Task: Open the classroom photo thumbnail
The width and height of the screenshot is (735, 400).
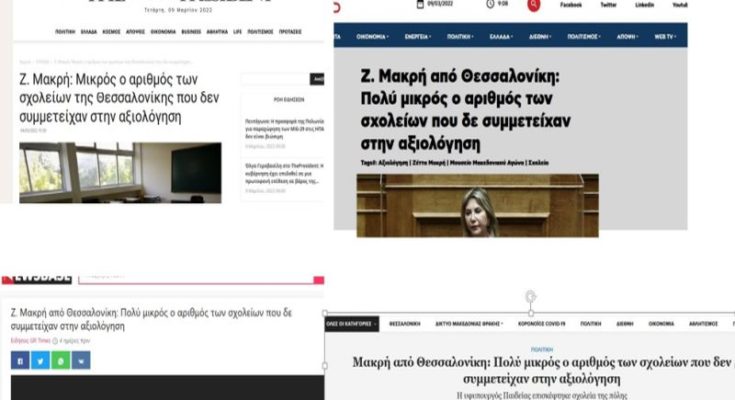Action: 120,173
